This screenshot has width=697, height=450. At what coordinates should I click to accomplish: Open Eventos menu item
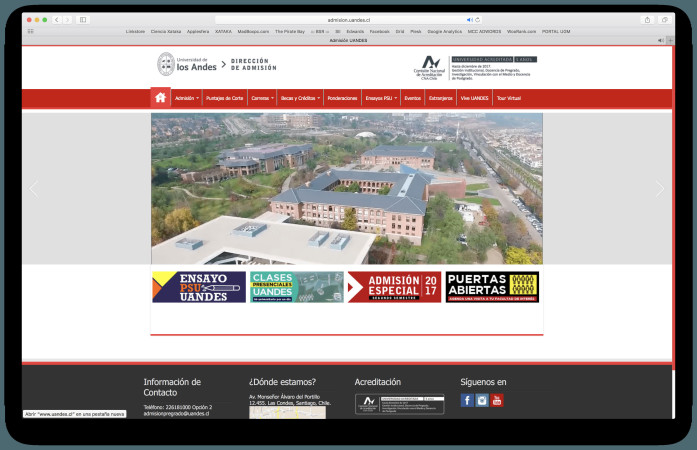coord(413,98)
